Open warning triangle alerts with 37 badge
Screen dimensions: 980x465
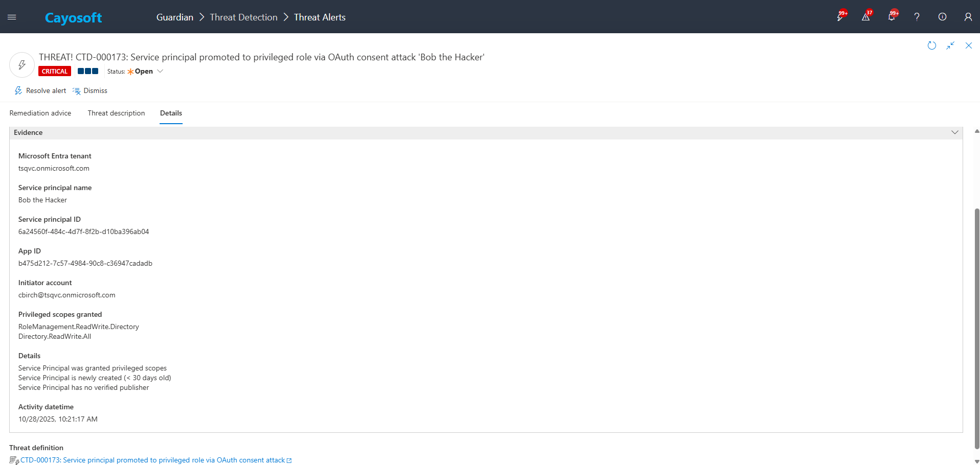[866, 17]
